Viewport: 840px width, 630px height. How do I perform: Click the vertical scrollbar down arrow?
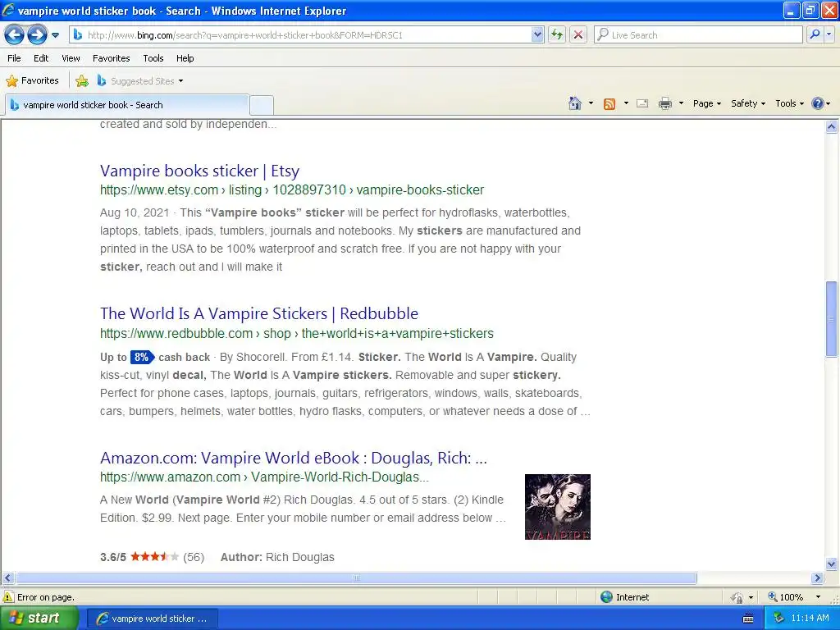point(832,564)
